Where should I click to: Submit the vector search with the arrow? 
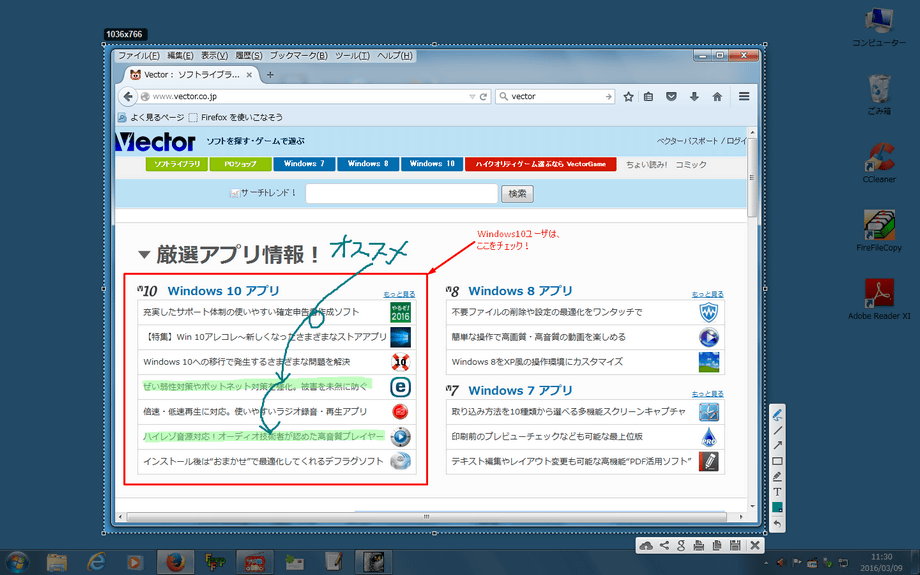coord(608,97)
